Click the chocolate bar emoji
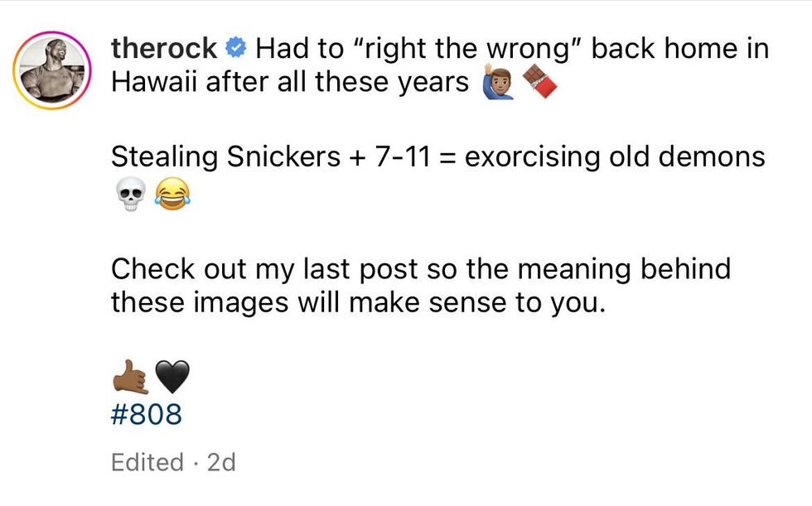 [539, 84]
